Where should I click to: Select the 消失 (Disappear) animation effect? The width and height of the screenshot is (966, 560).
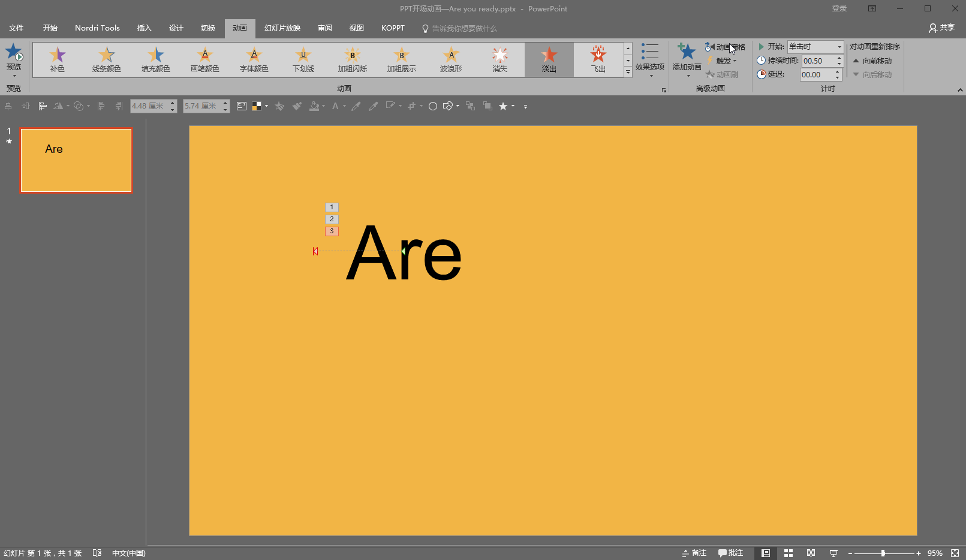pos(499,59)
